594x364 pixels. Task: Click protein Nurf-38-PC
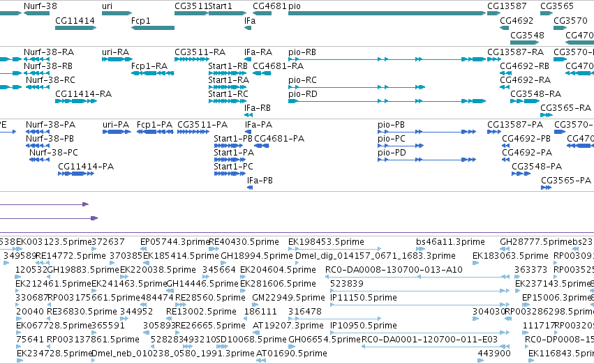click(54, 153)
